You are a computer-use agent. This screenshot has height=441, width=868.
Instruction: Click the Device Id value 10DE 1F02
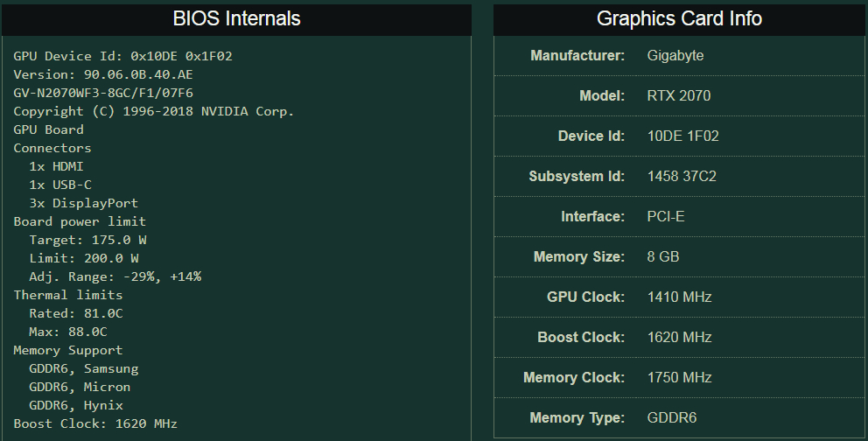pyautogui.click(x=682, y=136)
